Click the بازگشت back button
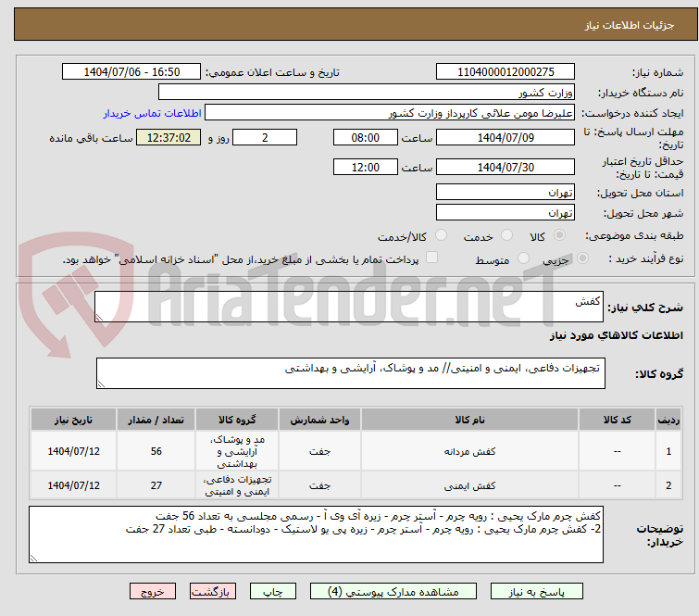699x616 pixels. (212, 592)
